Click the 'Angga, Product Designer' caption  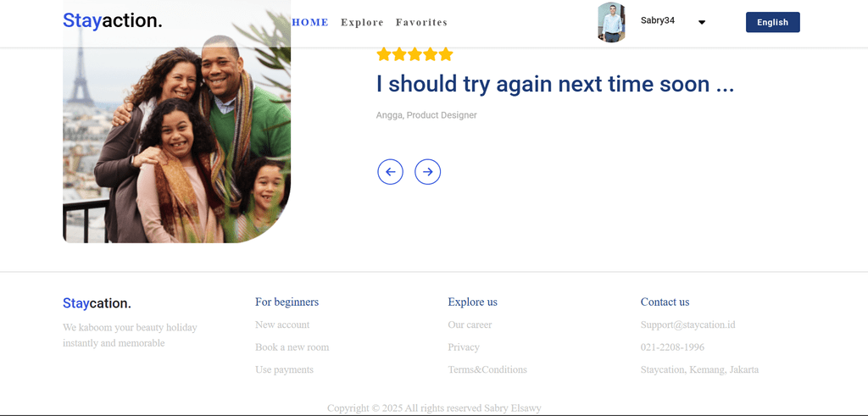click(426, 115)
